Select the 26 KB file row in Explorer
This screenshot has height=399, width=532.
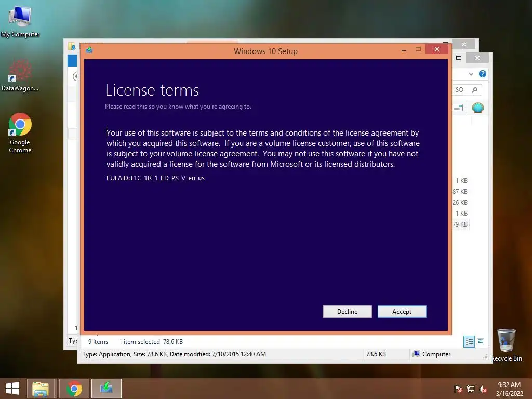pyautogui.click(x=460, y=202)
